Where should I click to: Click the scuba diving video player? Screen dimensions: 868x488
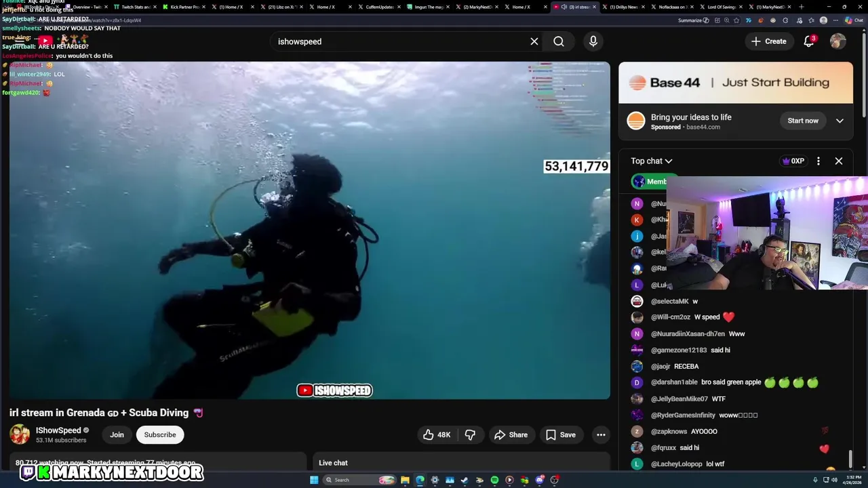coord(310,230)
